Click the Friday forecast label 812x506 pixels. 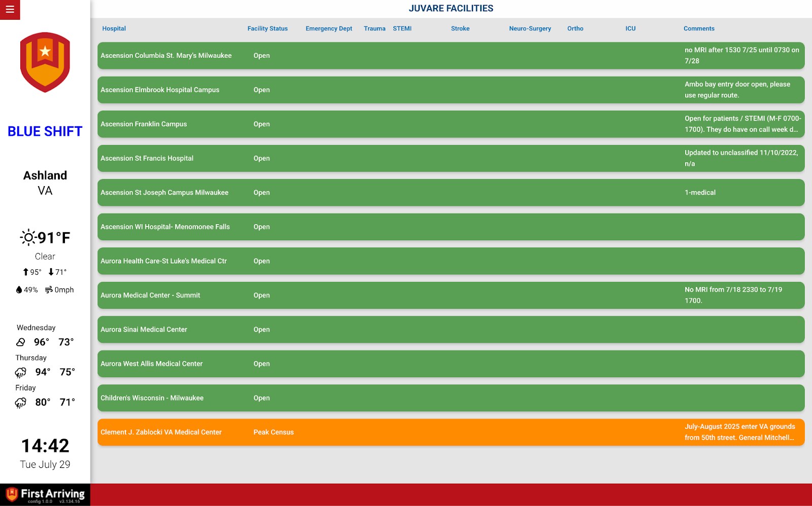coord(25,388)
